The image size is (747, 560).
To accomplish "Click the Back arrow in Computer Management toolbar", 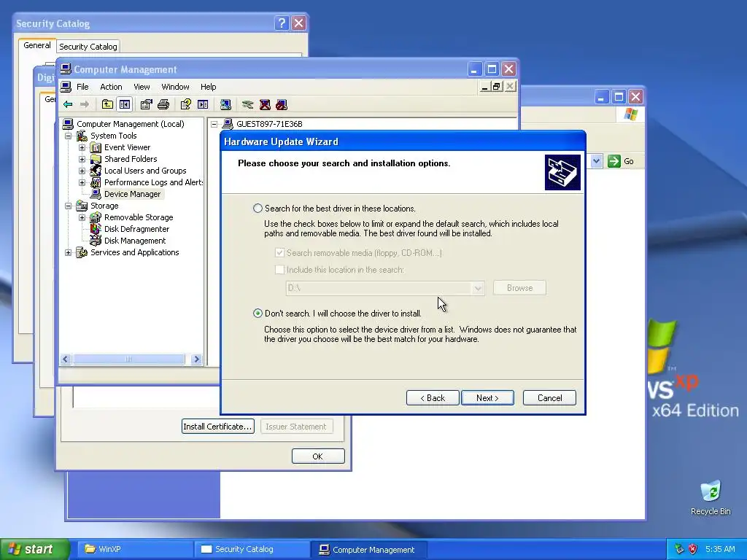I will pyautogui.click(x=68, y=104).
